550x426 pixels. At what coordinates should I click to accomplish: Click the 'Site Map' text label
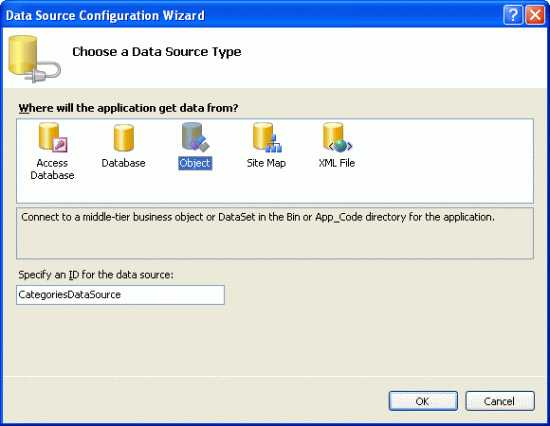pyautogui.click(x=266, y=163)
